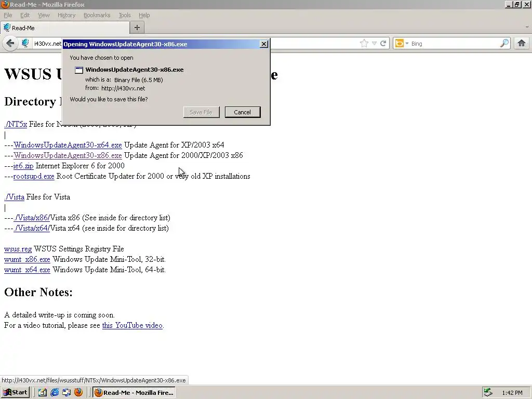Viewport: 532px width, 399px height.
Task: Open the History menu
Action: click(x=66, y=15)
